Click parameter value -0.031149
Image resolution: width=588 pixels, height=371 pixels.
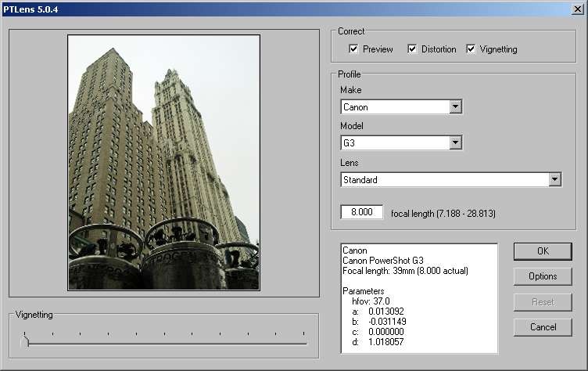pos(387,322)
